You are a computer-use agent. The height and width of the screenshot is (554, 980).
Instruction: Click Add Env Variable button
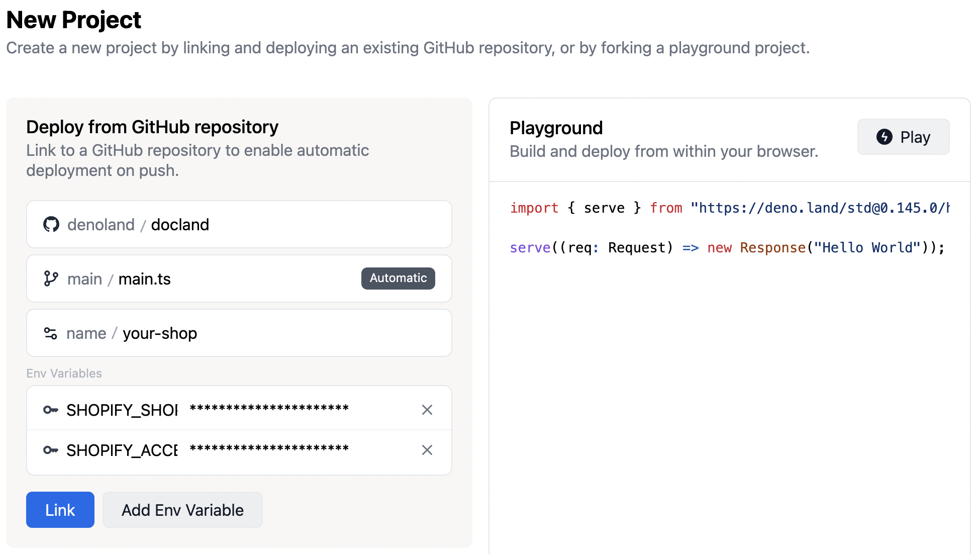182,510
